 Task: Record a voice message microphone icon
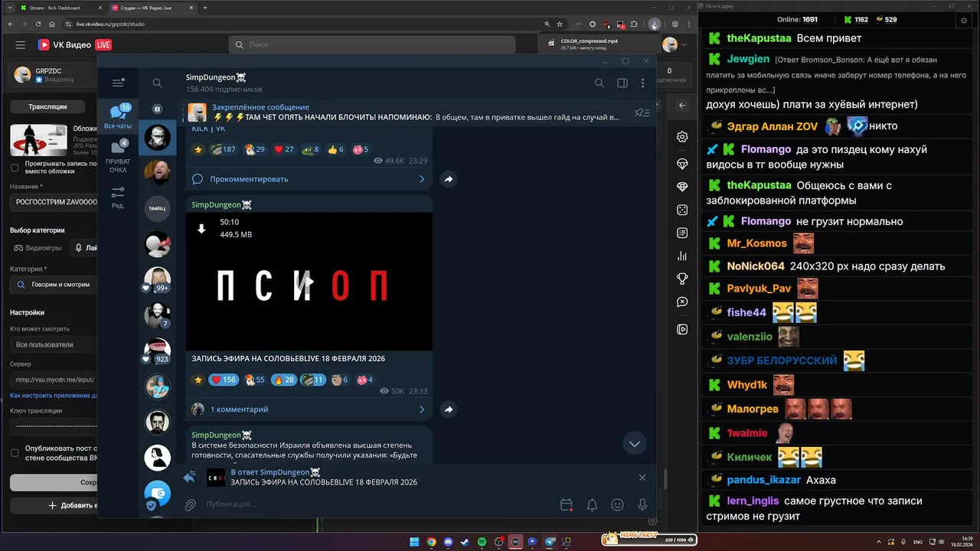click(642, 505)
